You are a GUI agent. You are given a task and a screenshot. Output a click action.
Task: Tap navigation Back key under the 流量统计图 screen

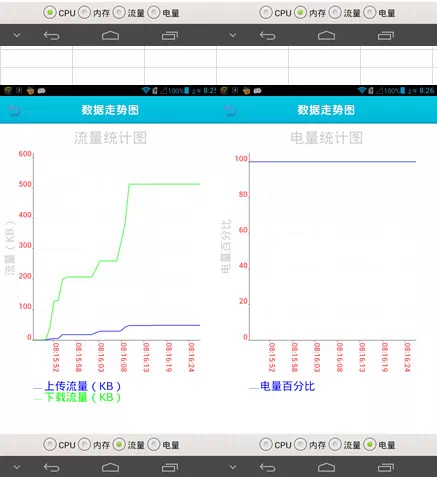click(x=52, y=468)
